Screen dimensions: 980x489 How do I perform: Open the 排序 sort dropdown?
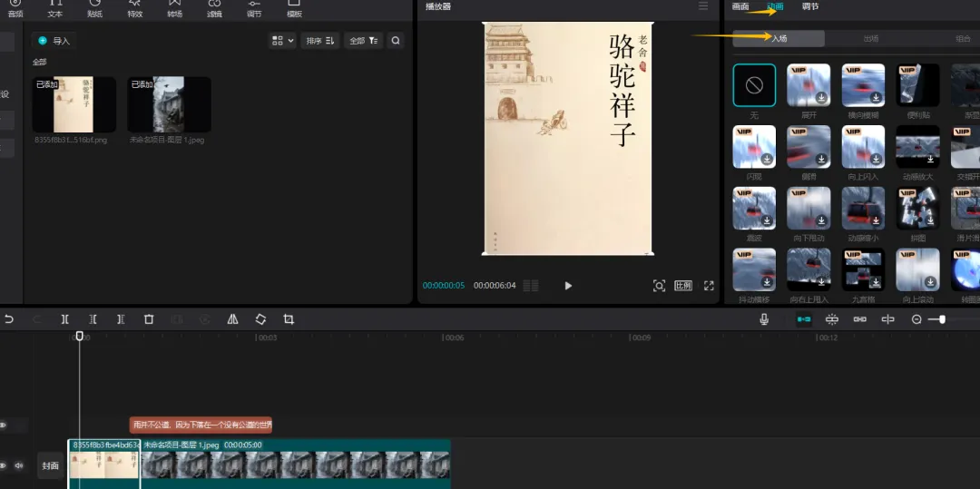[x=319, y=41]
